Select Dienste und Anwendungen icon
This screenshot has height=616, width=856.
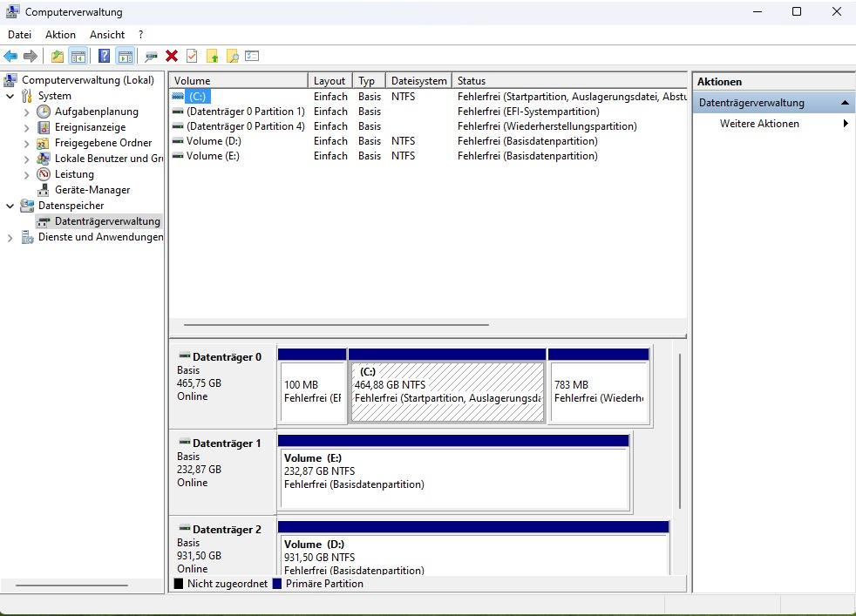click(27, 237)
